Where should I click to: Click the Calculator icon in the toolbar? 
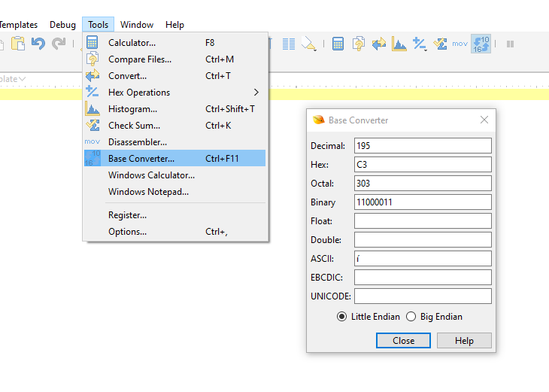(x=338, y=44)
